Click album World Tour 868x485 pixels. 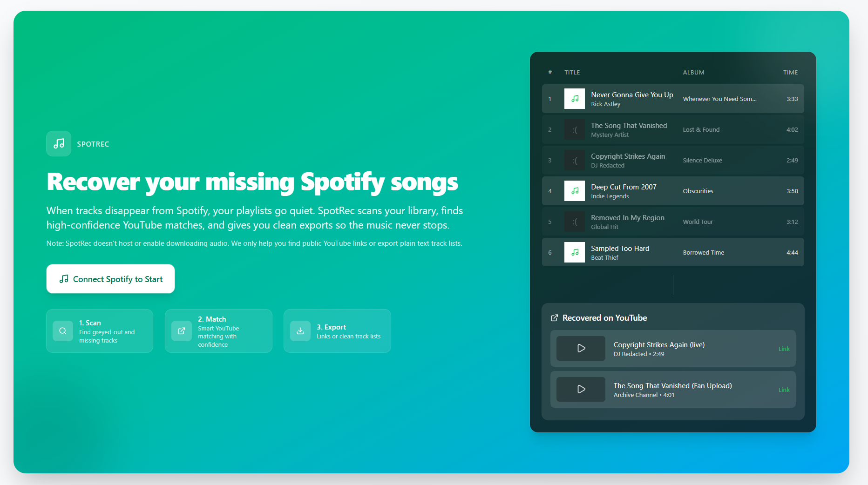coord(698,222)
